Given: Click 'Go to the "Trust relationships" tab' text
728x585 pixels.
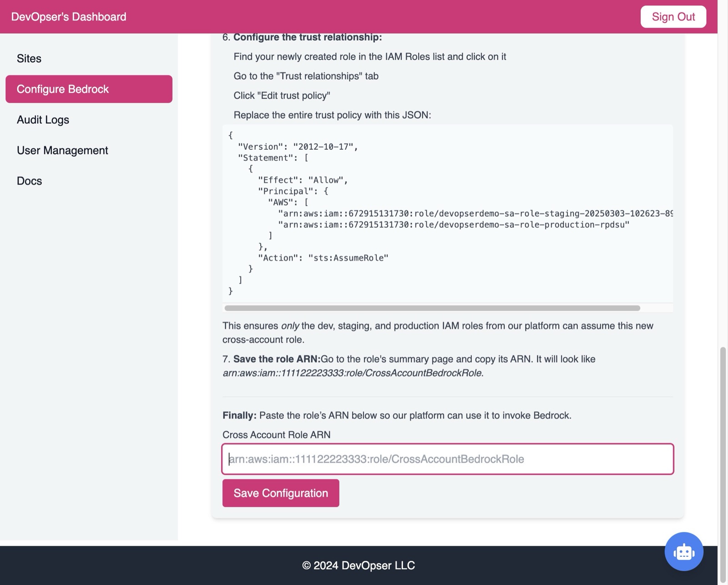Looking at the screenshot, I should pos(306,76).
